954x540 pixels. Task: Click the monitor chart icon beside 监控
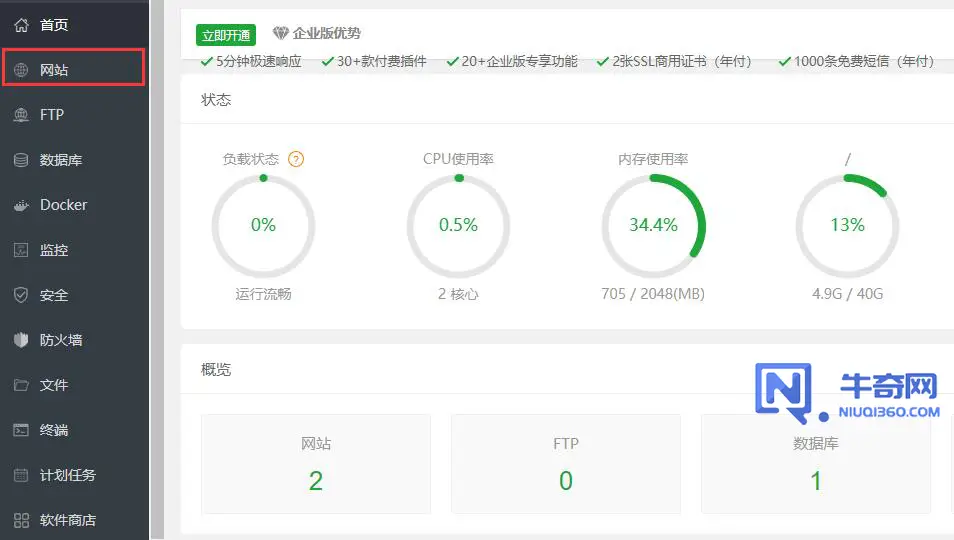click(21, 250)
